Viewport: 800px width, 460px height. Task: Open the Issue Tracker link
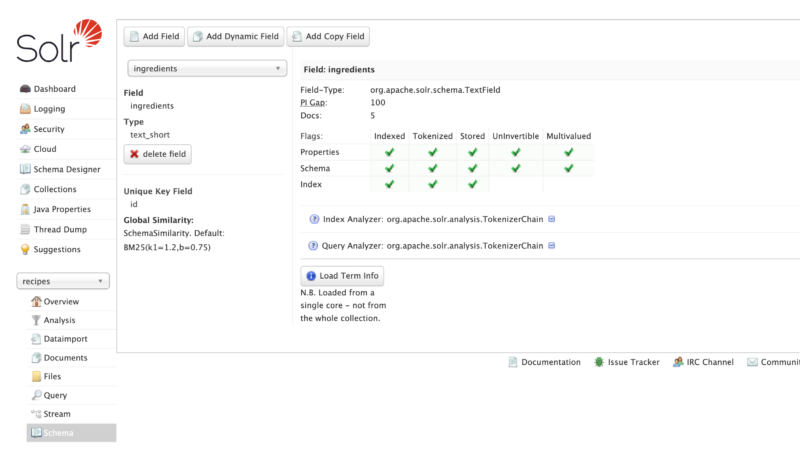(627, 362)
